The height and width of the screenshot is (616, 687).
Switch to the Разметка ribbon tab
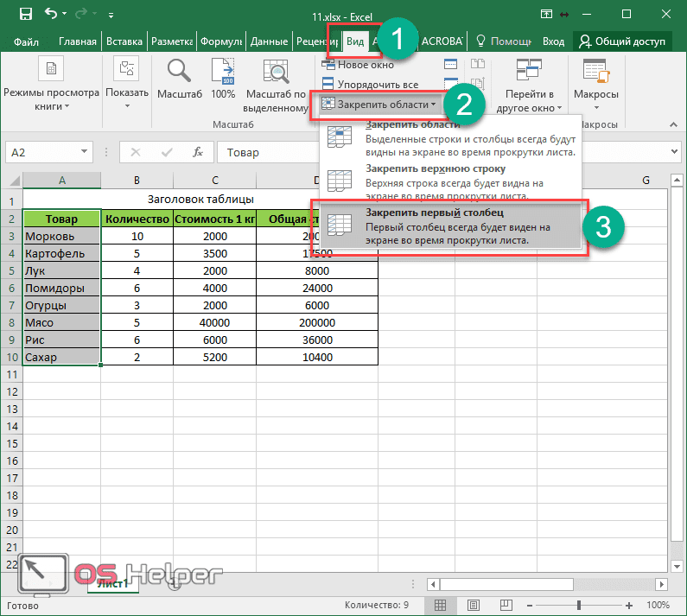172,41
